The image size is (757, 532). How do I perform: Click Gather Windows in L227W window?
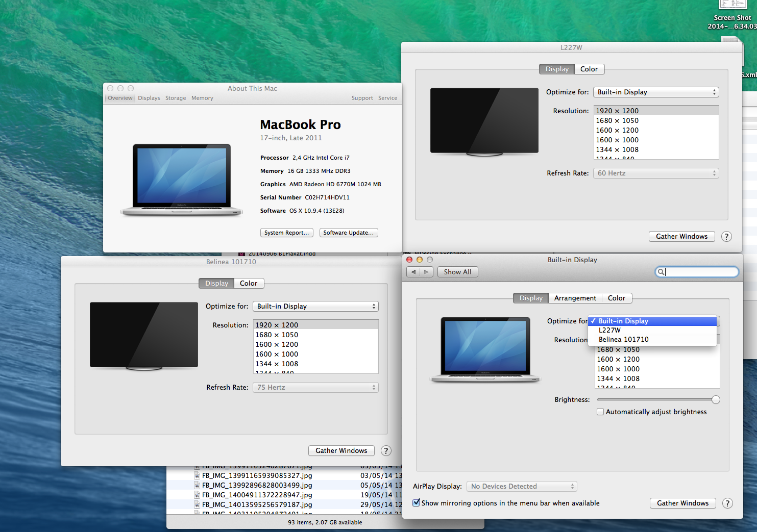click(x=681, y=236)
